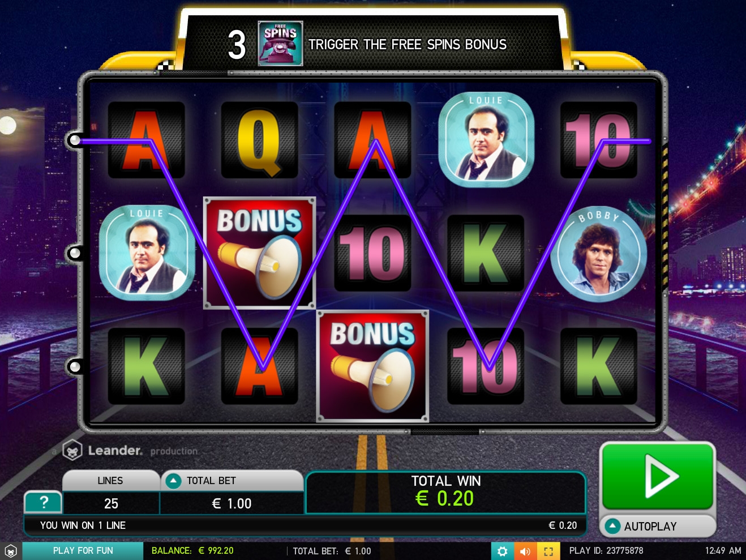Select the bottom payline marker on left edge
The image size is (746, 560).
click(x=75, y=366)
